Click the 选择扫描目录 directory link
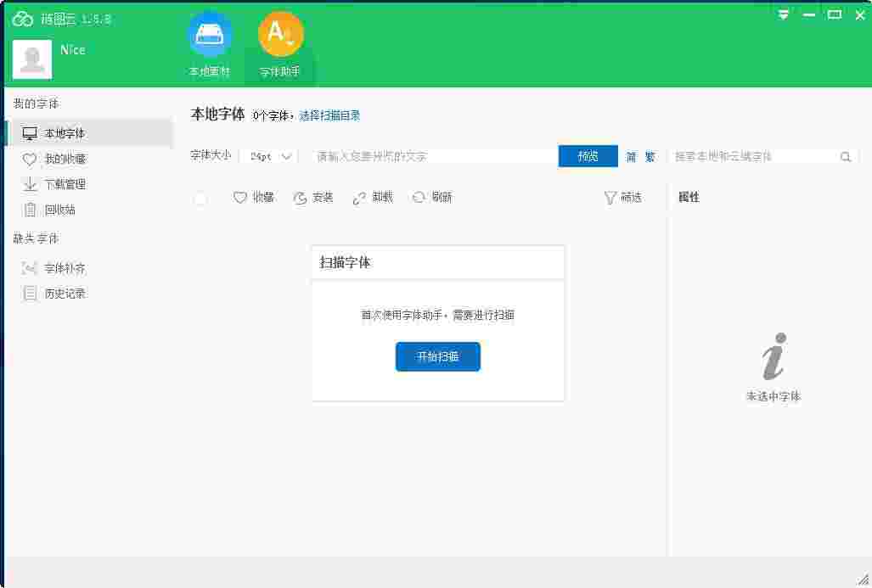The image size is (872, 588). coord(329,115)
